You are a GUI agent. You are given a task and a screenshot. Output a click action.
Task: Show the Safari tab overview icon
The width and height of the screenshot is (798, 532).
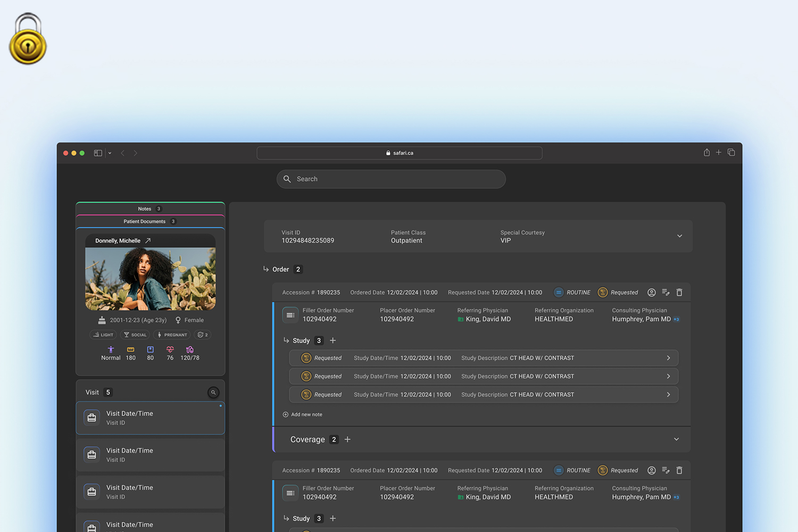(x=731, y=153)
